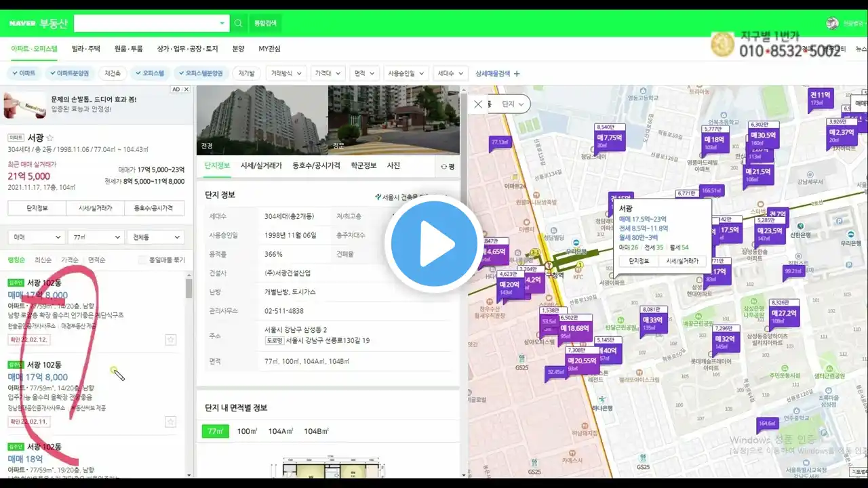Open the 가격대 dropdown
The height and width of the screenshot is (488, 868).
coord(329,73)
